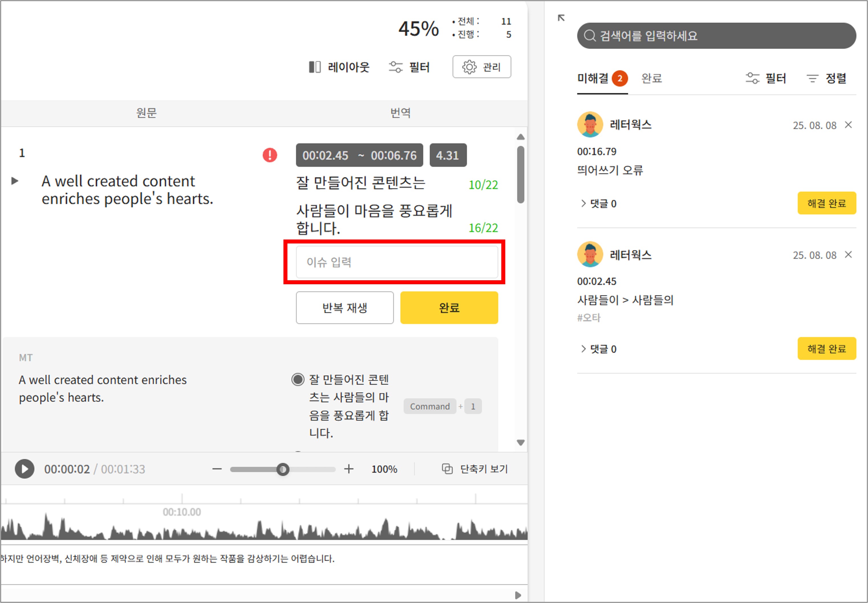
Task: Click the play button in audio player
Action: point(25,469)
